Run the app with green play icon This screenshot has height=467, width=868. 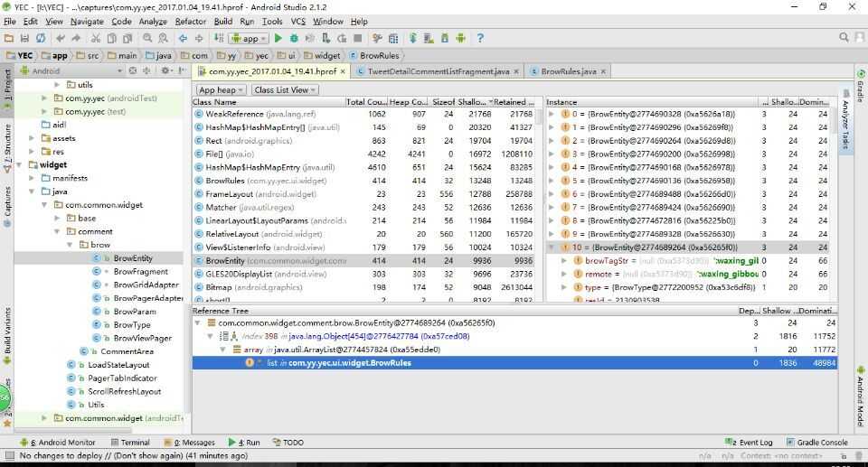click(278, 38)
